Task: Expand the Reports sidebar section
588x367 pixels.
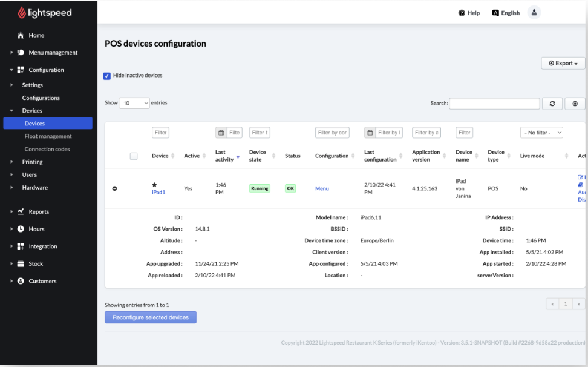Action: 39,212
